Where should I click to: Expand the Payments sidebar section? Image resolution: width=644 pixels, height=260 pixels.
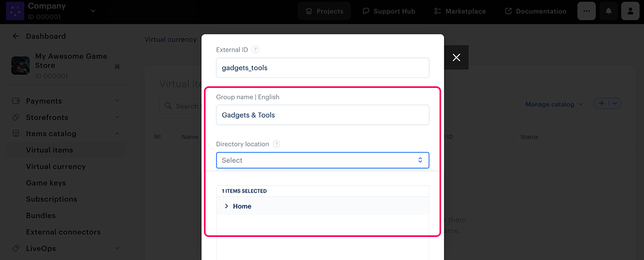[x=117, y=101]
